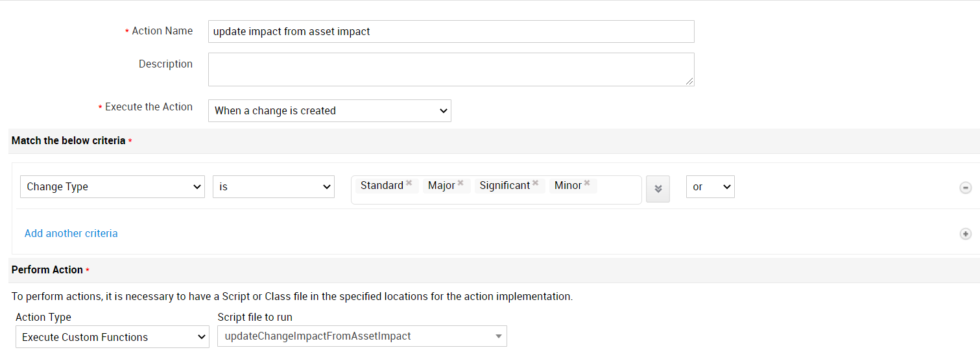This screenshot has height=363, width=980.
Task: Click the Significant tag label
Action: click(x=505, y=186)
